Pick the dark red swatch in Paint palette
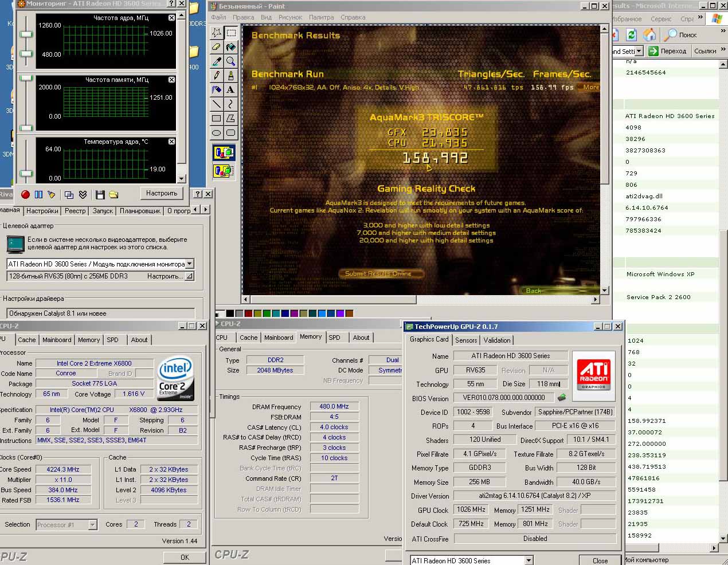The image size is (728, 565). [x=248, y=313]
